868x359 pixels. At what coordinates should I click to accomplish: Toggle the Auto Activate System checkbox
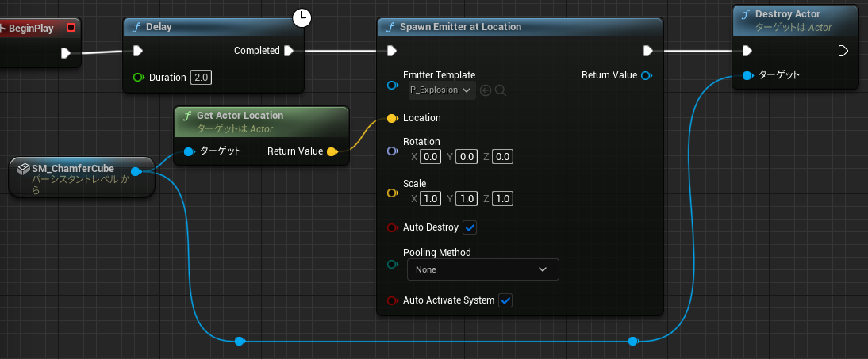tap(505, 300)
